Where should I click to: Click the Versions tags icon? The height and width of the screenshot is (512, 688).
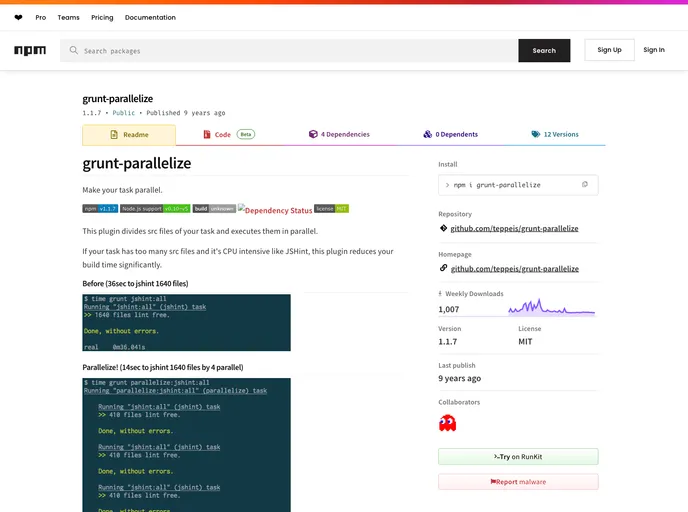pos(536,134)
